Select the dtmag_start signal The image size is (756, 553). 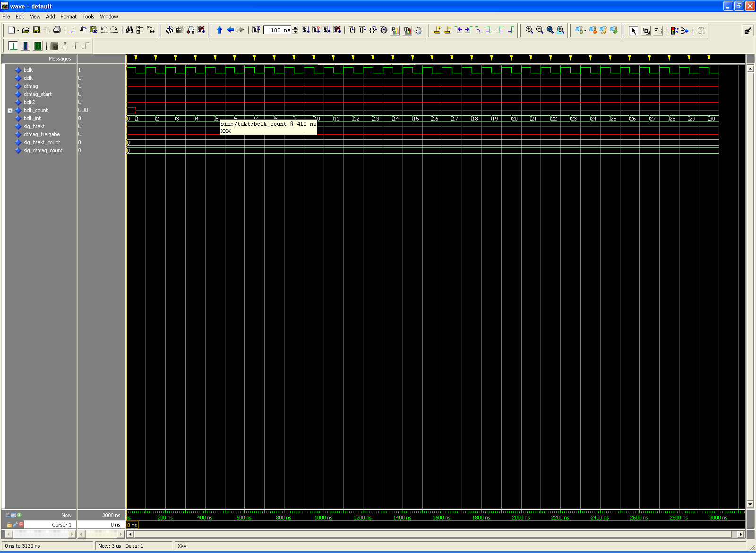pos(37,94)
